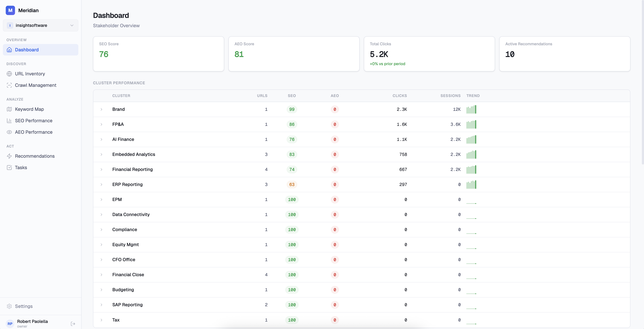The image size is (644, 329).
Task: Click the AEO Score card
Action: pos(294,54)
